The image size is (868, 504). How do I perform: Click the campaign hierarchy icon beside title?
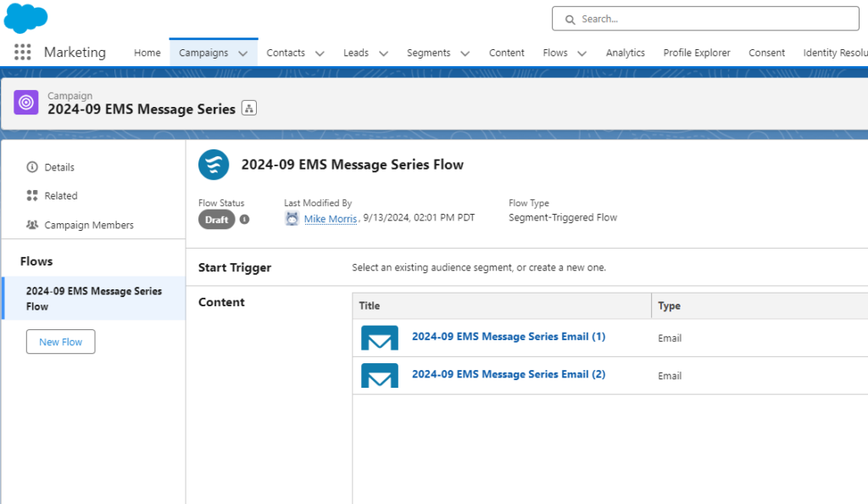pyautogui.click(x=248, y=108)
